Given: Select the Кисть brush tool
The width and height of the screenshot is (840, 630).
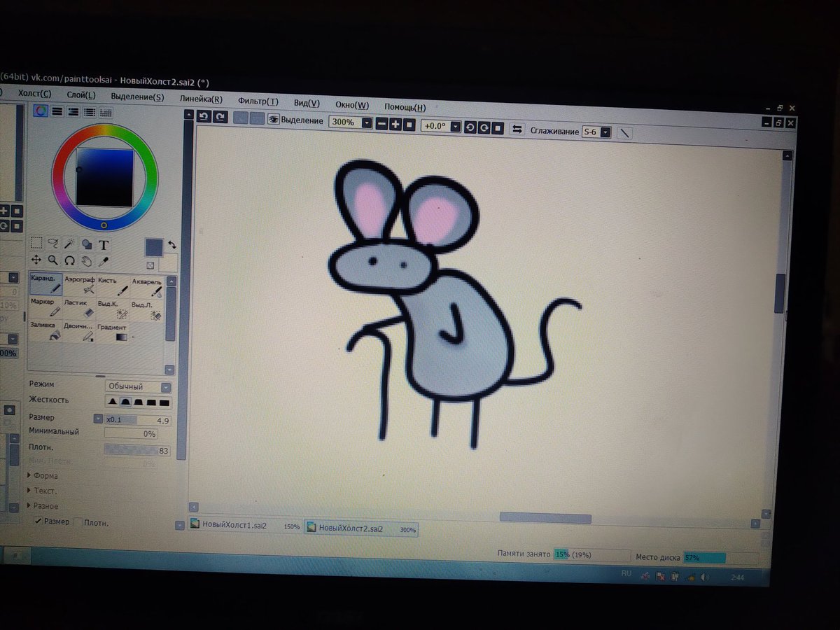Looking at the screenshot, I should [x=113, y=286].
